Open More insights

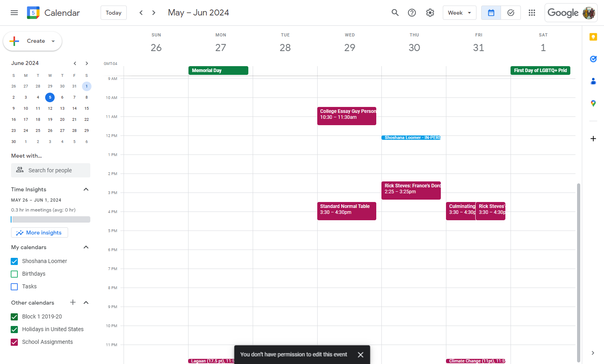[40, 233]
